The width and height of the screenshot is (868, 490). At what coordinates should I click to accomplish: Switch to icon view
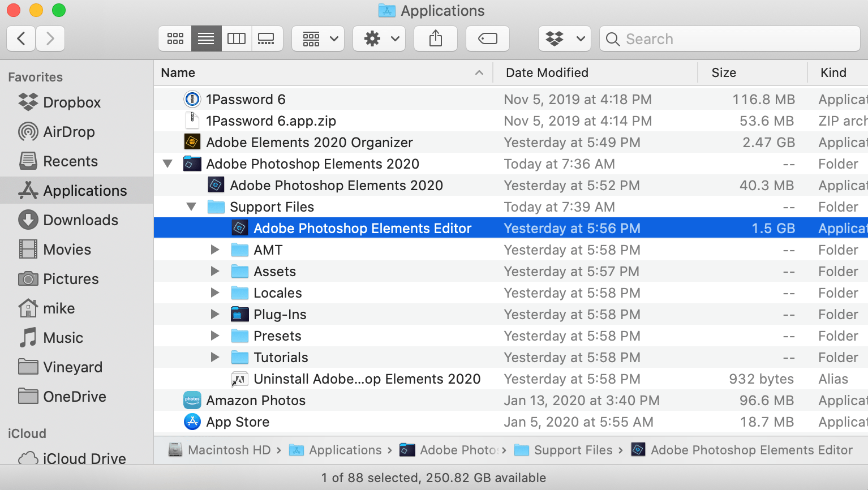(175, 38)
